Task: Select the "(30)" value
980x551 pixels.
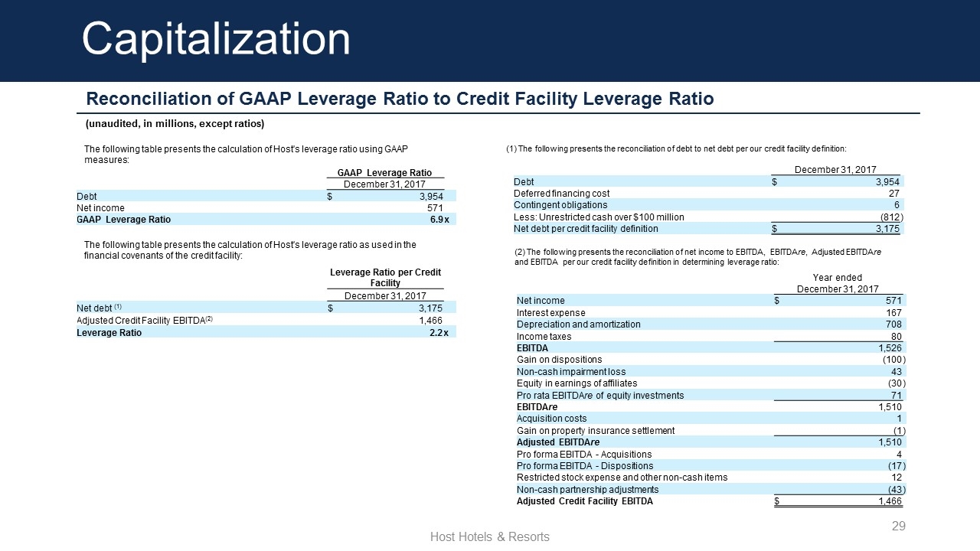Action: [897, 383]
